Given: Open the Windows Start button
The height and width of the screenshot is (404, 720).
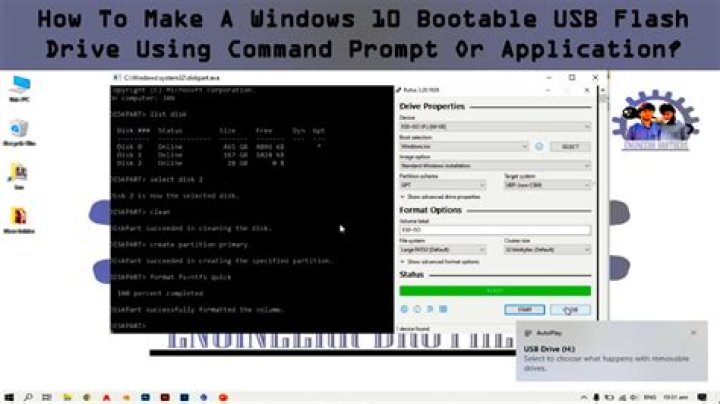Looking at the screenshot, I should point(9,397).
